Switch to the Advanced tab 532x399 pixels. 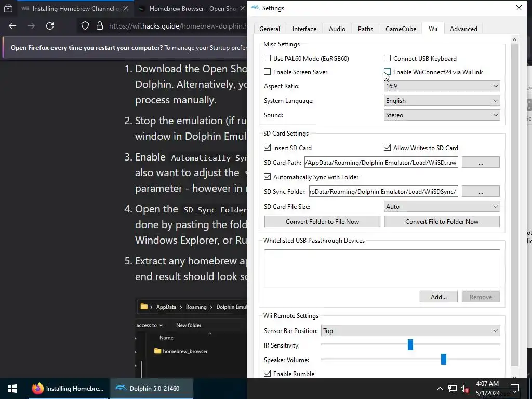pyautogui.click(x=463, y=29)
